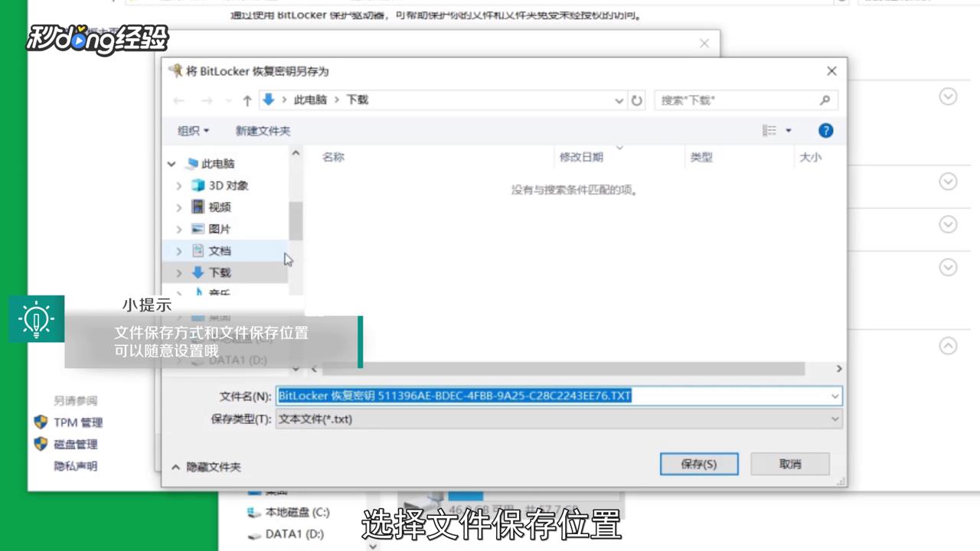
Task: Sort by the 名称 column header
Action: pyautogui.click(x=333, y=157)
